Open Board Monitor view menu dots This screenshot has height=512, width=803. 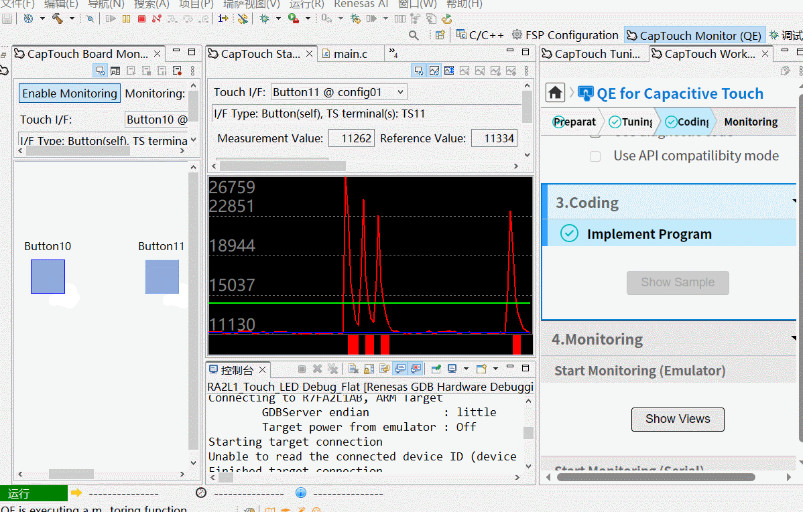click(193, 71)
